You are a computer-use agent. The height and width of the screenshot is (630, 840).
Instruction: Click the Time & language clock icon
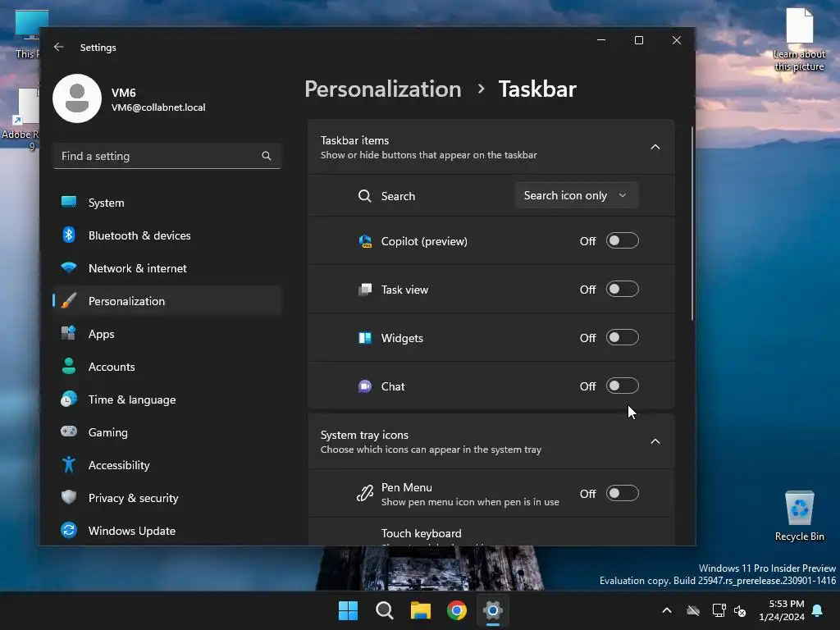69,399
